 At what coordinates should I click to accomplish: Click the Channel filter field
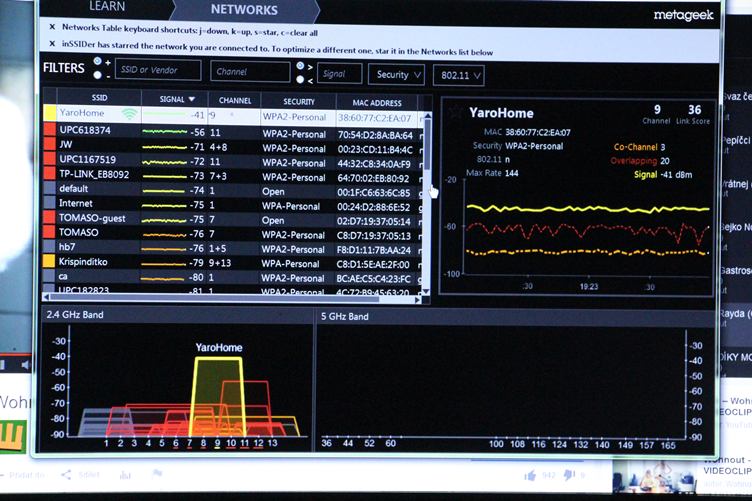coord(250,72)
